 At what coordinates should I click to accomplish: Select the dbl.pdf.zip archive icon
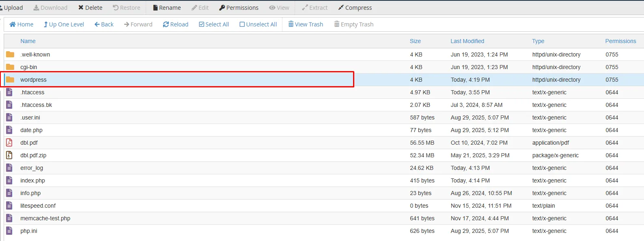click(x=9, y=155)
